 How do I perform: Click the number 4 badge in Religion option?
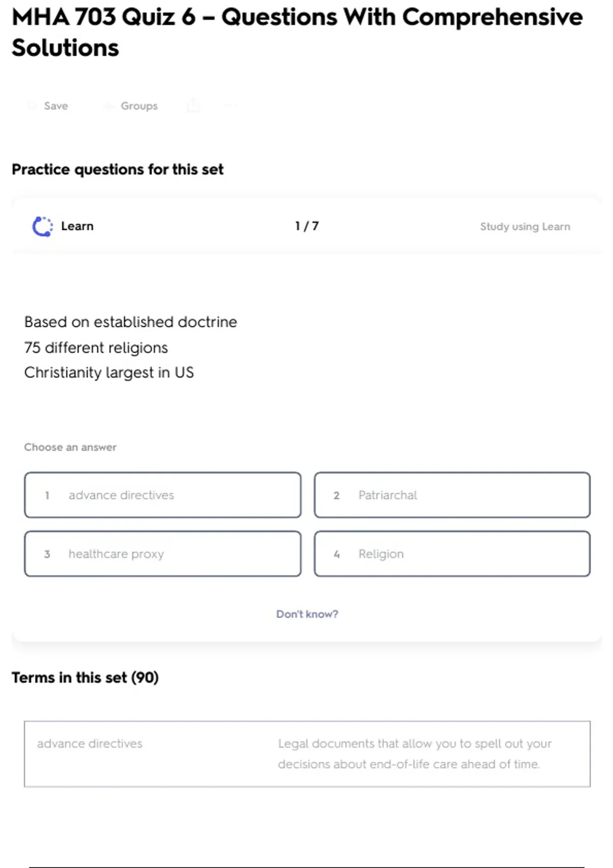[337, 554]
